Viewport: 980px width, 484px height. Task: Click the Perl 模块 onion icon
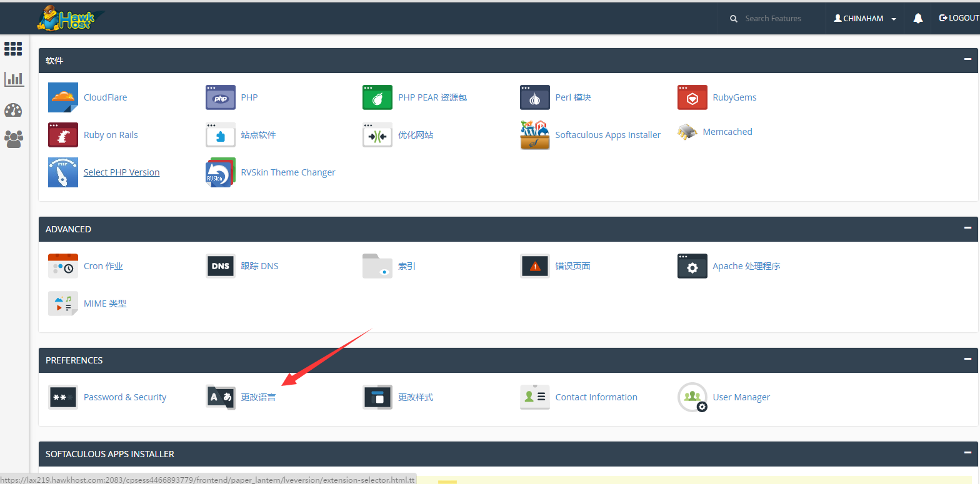coord(535,97)
